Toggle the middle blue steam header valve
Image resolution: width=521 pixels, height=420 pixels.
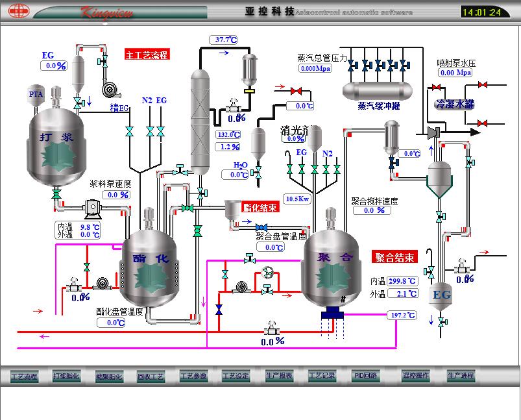pyautogui.click(x=378, y=66)
